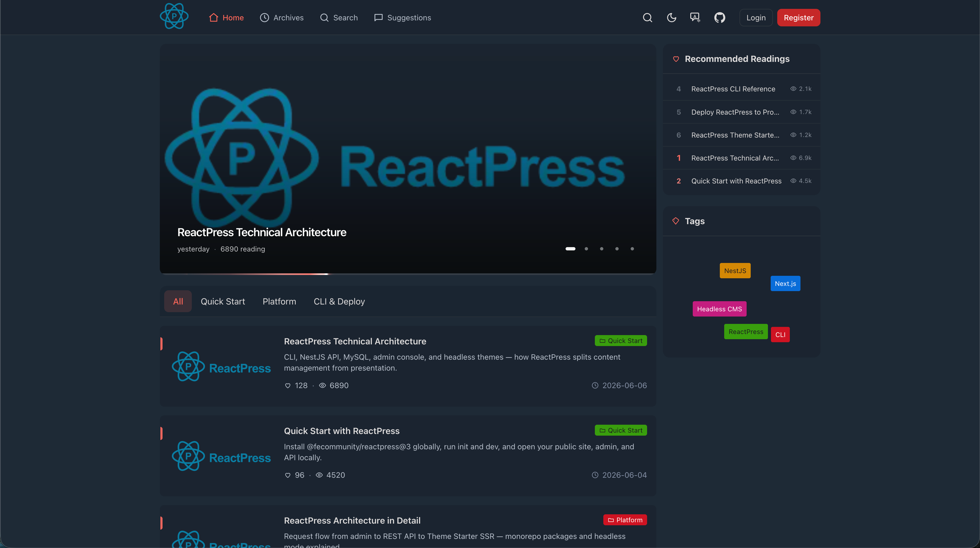Click the Next.js tag

(785, 284)
